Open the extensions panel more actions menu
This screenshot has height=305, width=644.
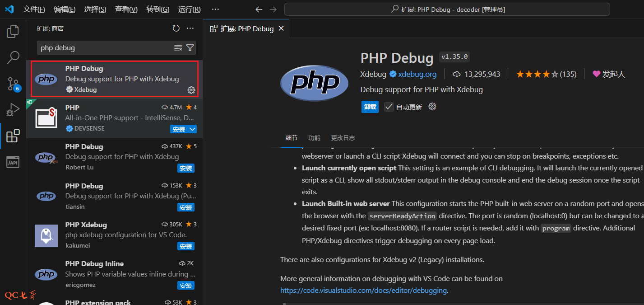pos(190,28)
